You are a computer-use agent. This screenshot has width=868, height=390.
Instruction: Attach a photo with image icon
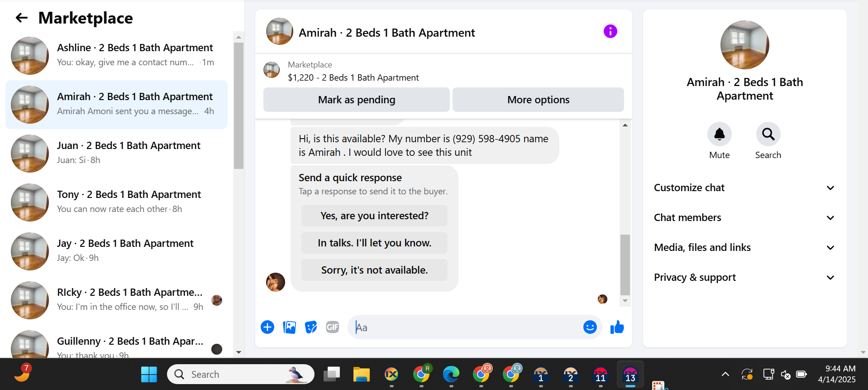[289, 327]
